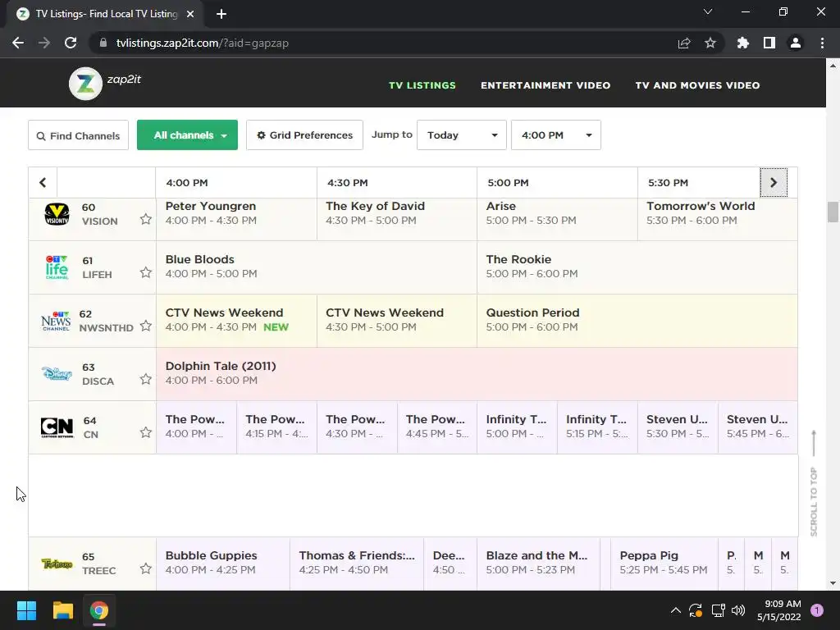This screenshot has width=840, height=630.
Task: Open notification center badge
Action: 817,610
